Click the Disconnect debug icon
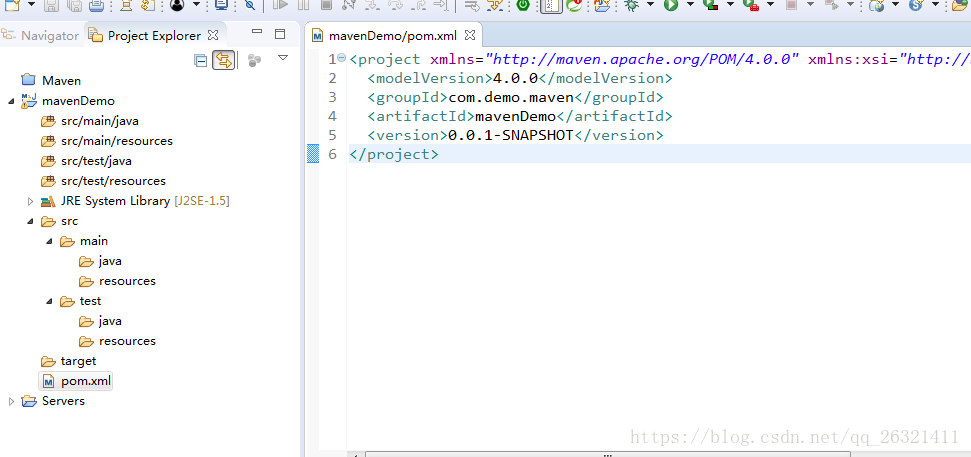The width and height of the screenshot is (971, 457). pos(349,5)
